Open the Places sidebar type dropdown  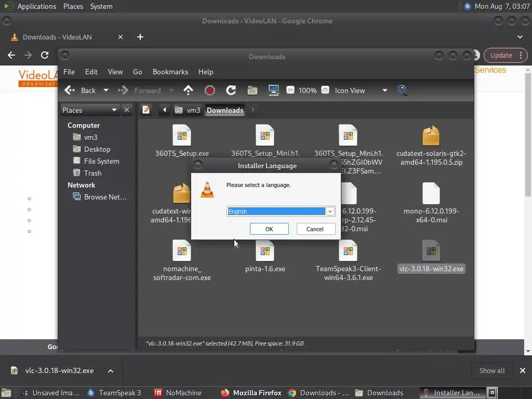coord(90,110)
